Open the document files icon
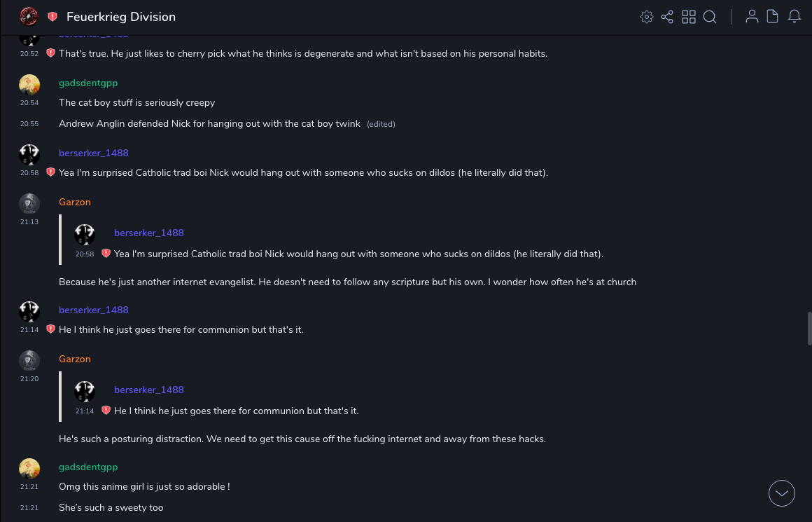 coord(773,17)
